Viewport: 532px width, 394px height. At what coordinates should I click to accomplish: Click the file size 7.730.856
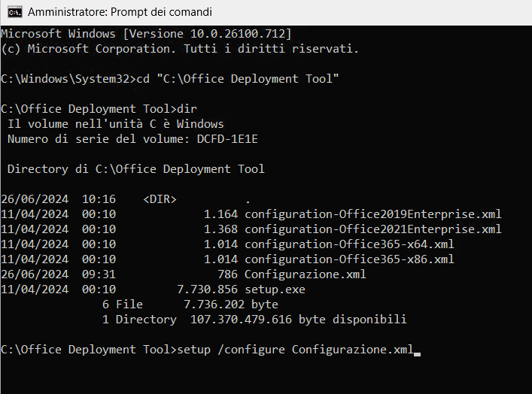tap(207, 289)
